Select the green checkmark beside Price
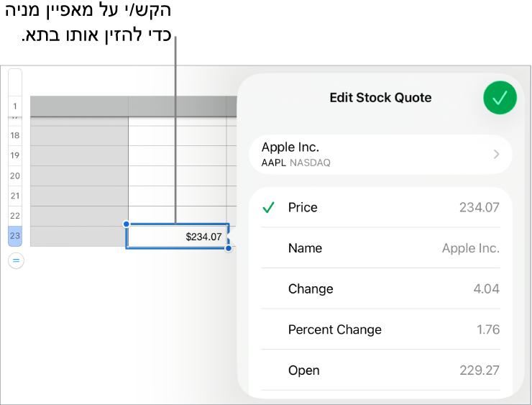532x405 pixels. tap(268, 208)
